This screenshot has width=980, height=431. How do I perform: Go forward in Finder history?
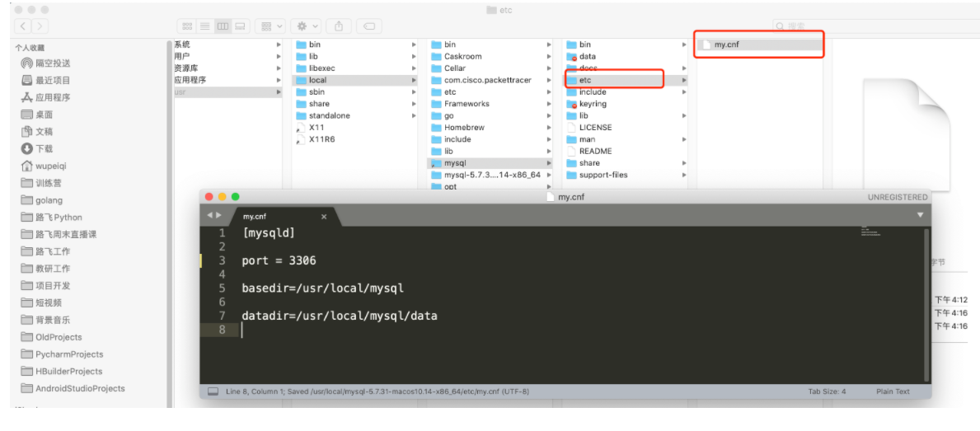point(40,26)
